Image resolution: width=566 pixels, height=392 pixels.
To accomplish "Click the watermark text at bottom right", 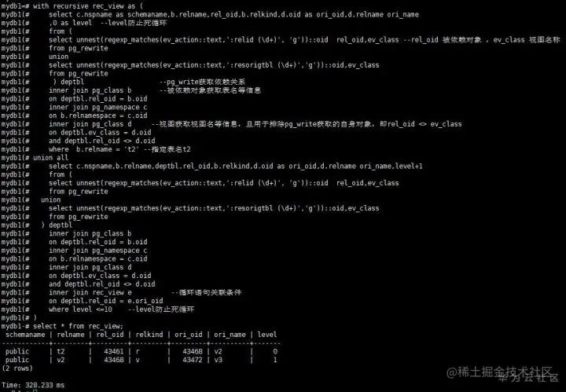I will point(502,374).
